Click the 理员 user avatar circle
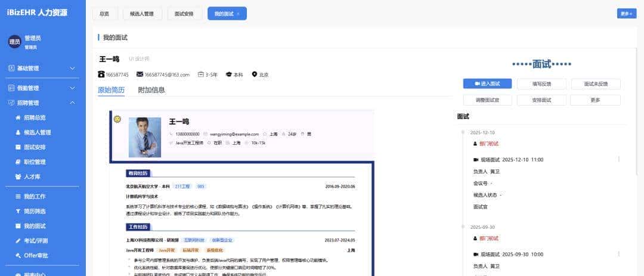Screen dimensions: 644x276 [15, 42]
